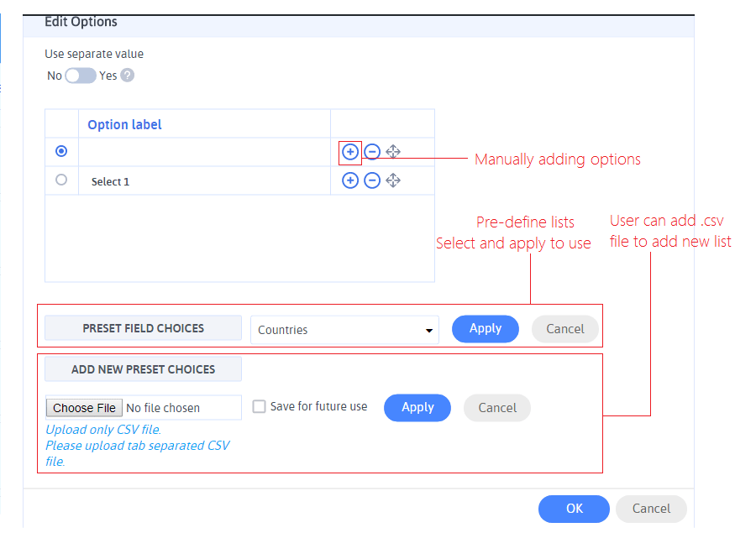Click the ADD NEW PRESET CHOICES tab
Screen dimensions: 756x559
(x=143, y=369)
